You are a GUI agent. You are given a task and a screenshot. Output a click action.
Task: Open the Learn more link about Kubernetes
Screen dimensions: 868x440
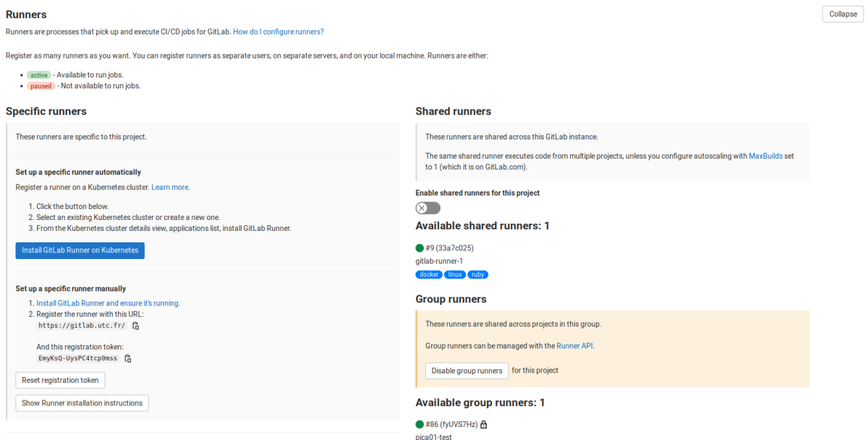pyautogui.click(x=171, y=187)
